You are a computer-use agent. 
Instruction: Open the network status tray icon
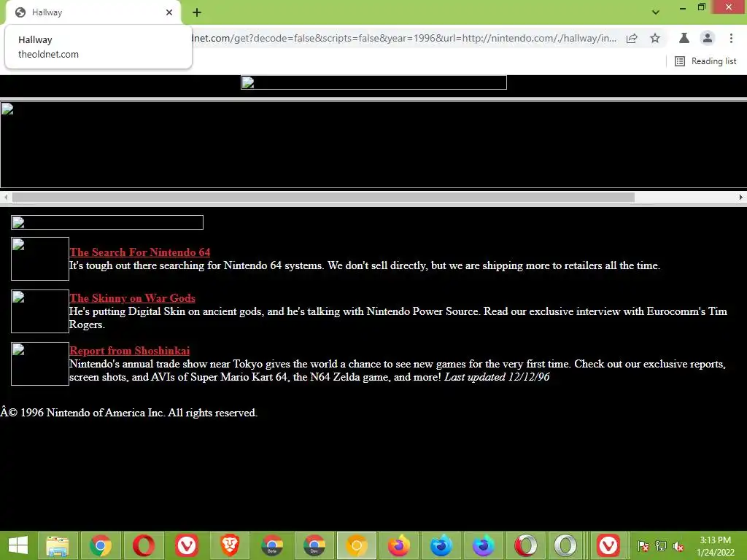click(x=661, y=546)
